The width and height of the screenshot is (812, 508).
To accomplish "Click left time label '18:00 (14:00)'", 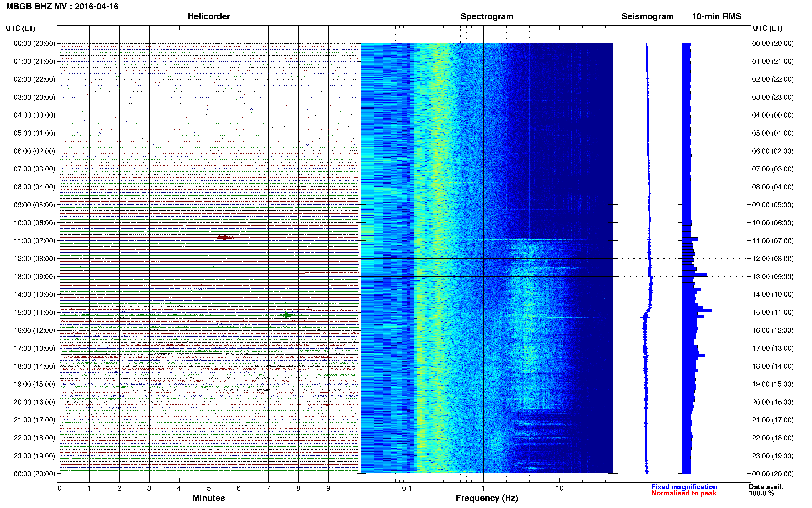I will pyautogui.click(x=34, y=366).
